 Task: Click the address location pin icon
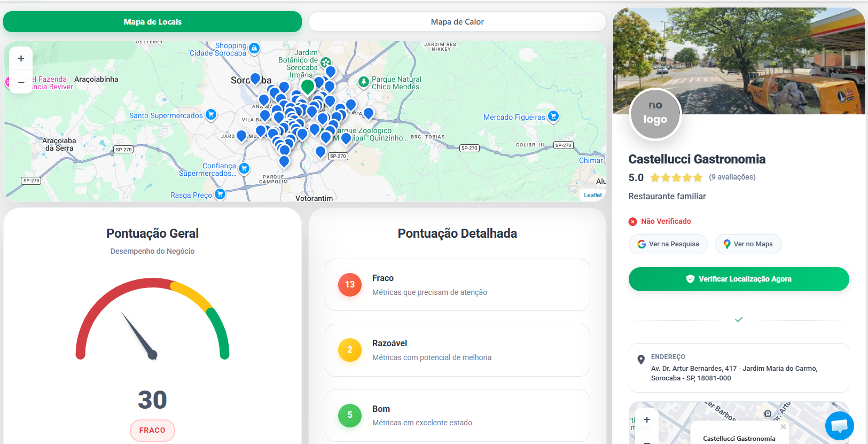pyautogui.click(x=641, y=360)
